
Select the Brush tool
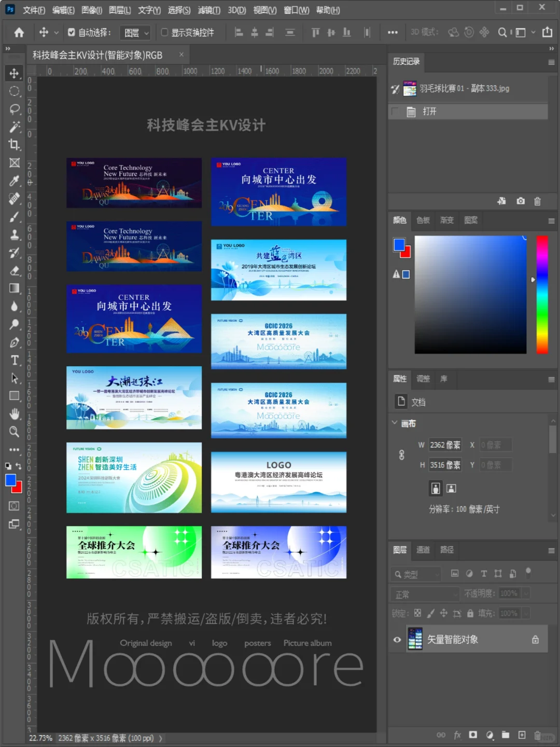point(15,217)
